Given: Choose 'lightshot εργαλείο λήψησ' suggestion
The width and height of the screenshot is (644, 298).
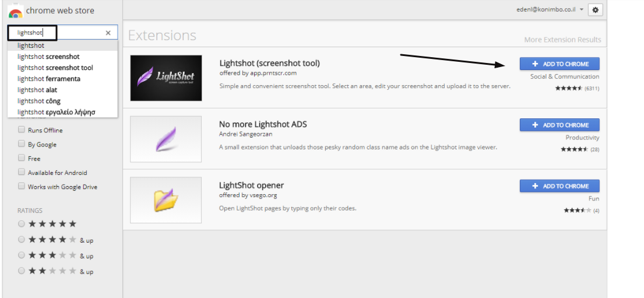Looking at the screenshot, I should [62, 112].
